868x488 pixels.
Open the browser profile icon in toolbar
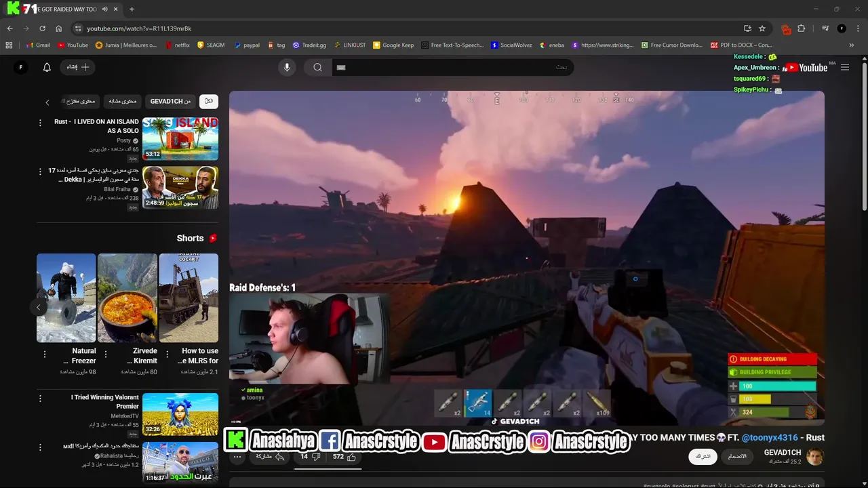click(842, 28)
